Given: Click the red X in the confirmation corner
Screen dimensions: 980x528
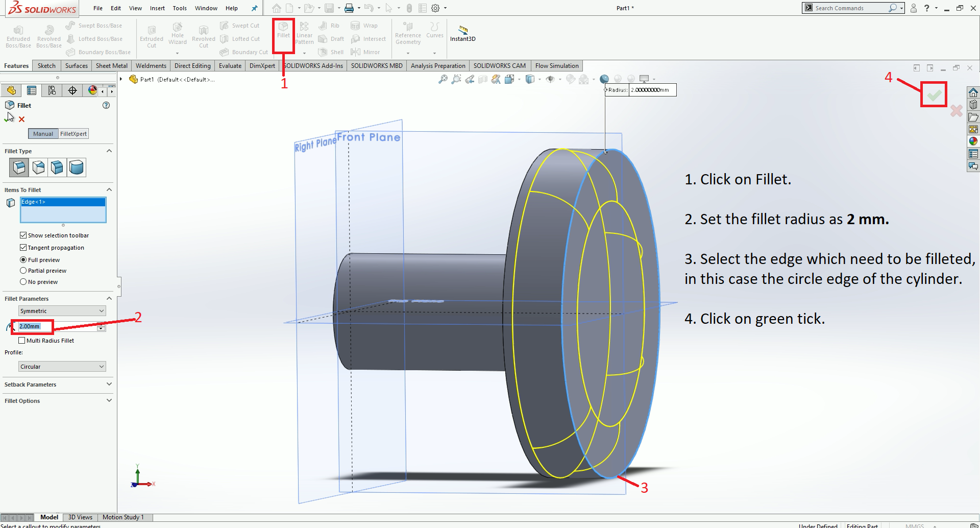Looking at the screenshot, I should pos(956,111).
